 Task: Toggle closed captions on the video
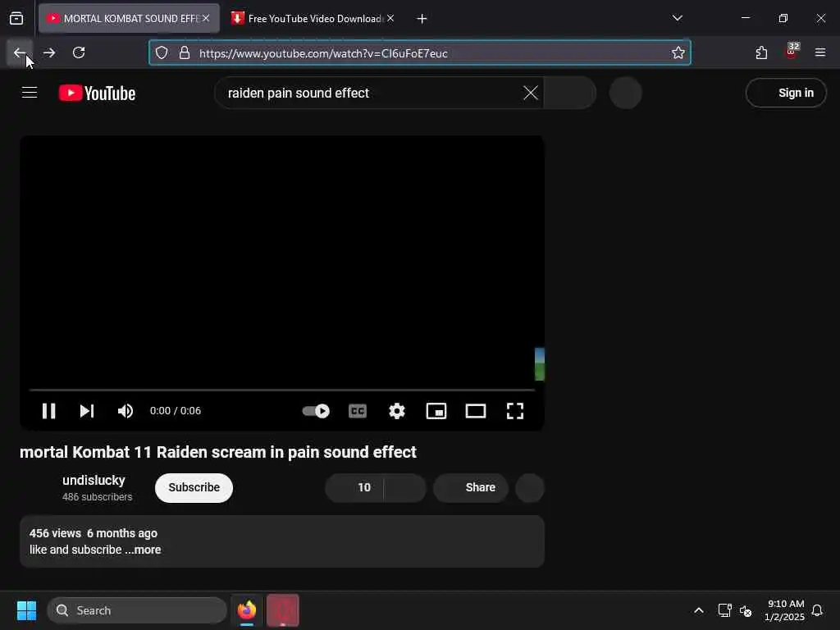pyautogui.click(x=358, y=411)
